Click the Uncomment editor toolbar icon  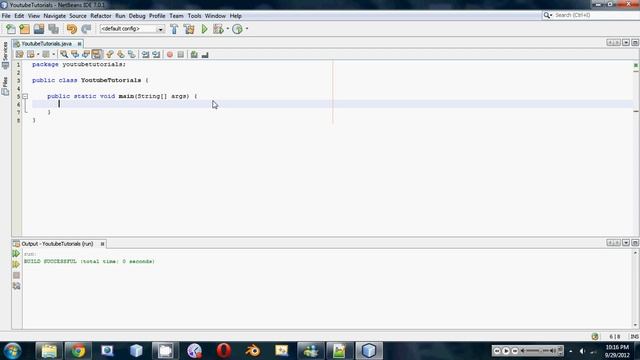click(205, 54)
